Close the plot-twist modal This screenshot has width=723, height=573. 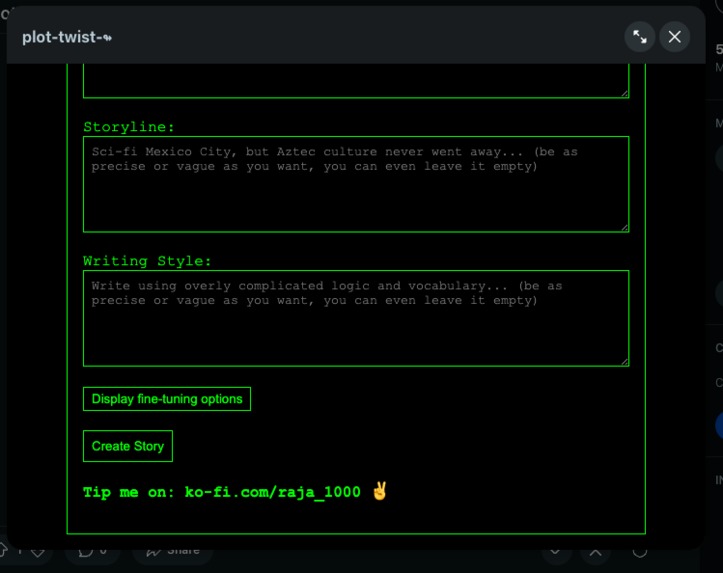coord(675,37)
